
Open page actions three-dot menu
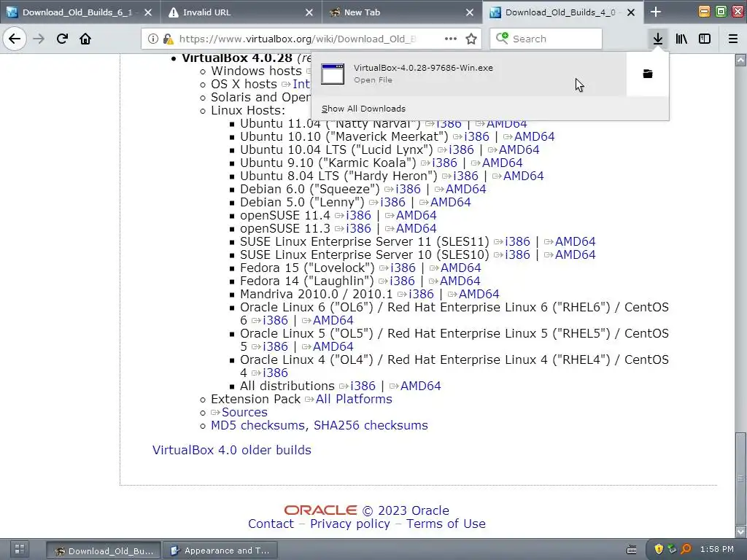[x=451, y=39]
